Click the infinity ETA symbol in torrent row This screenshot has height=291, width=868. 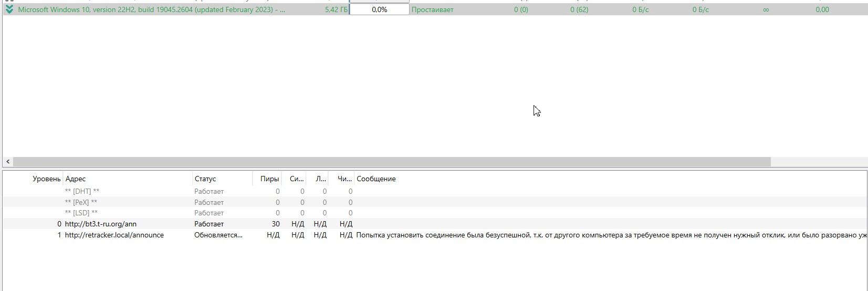(766, 9)
